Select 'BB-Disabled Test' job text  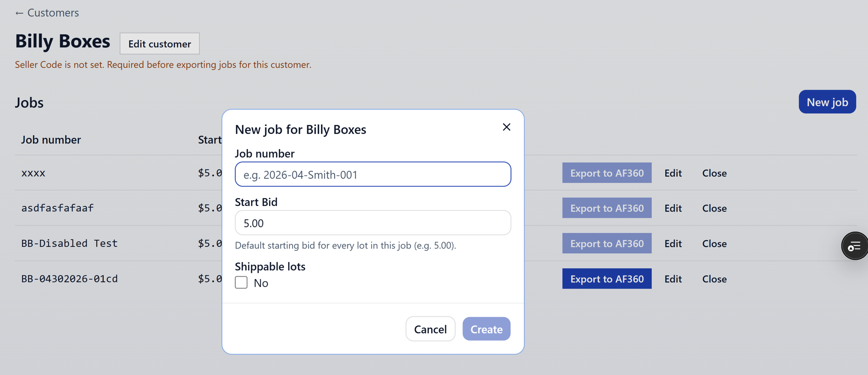tap(69, 243)
